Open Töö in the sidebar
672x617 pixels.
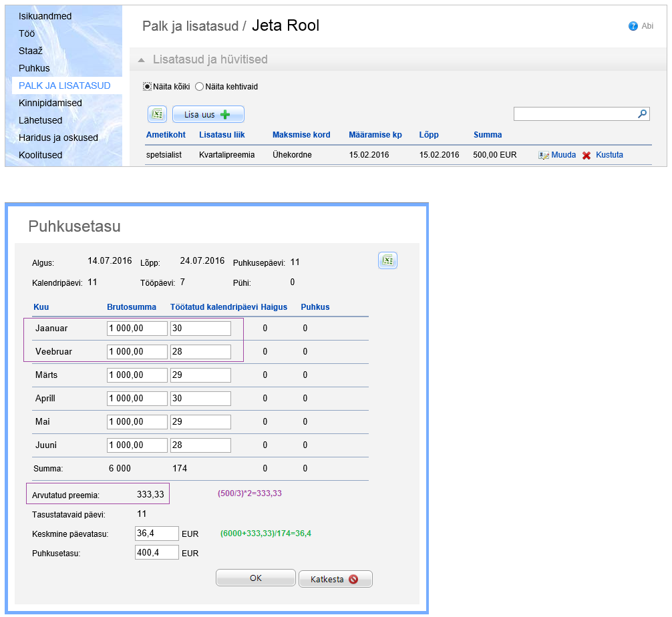(27, 33)
